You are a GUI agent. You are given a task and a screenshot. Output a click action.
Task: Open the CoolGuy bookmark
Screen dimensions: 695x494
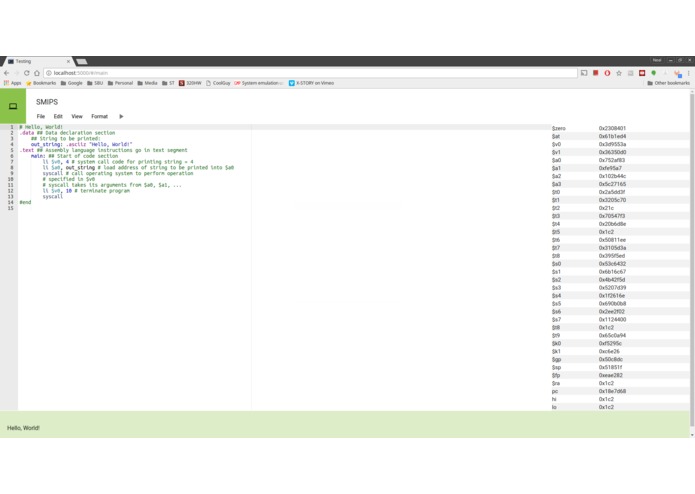click(218, 83)
